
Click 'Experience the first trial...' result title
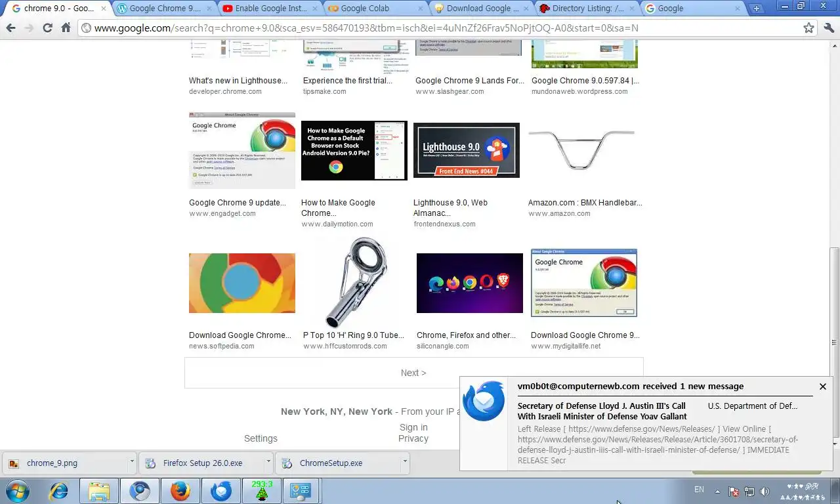[348, 81]
